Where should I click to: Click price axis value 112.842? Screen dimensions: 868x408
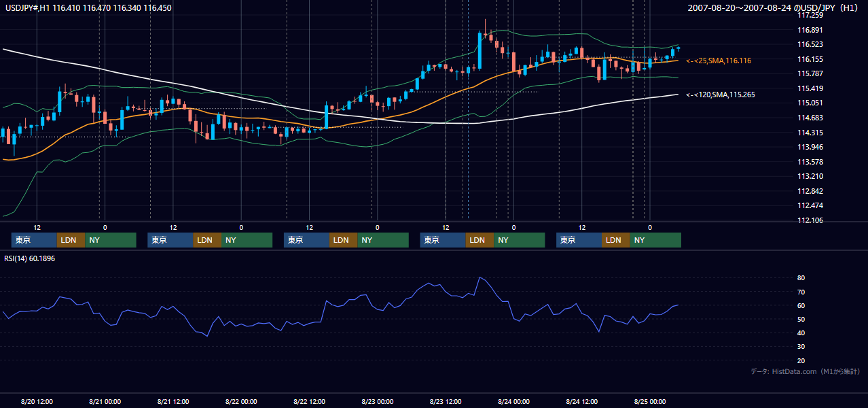pyautogui.click(x=810, y=191)
